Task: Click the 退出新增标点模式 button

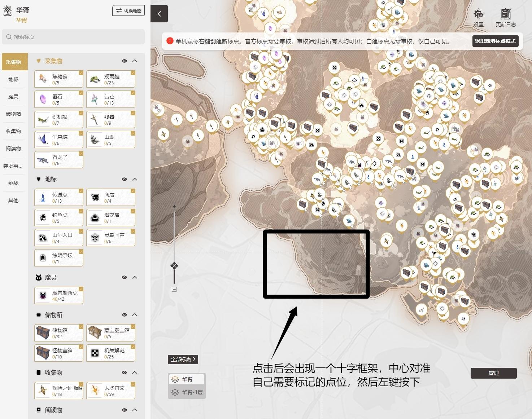Action: coord(495,41)
